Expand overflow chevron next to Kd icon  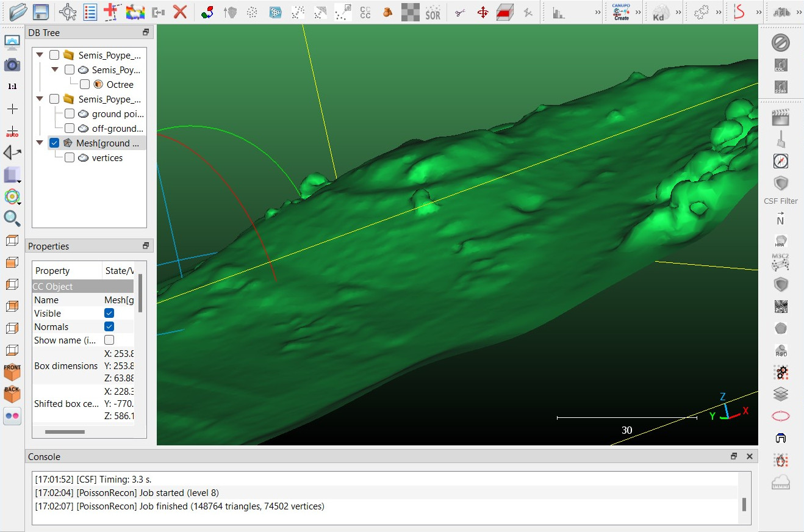(678, 12)
